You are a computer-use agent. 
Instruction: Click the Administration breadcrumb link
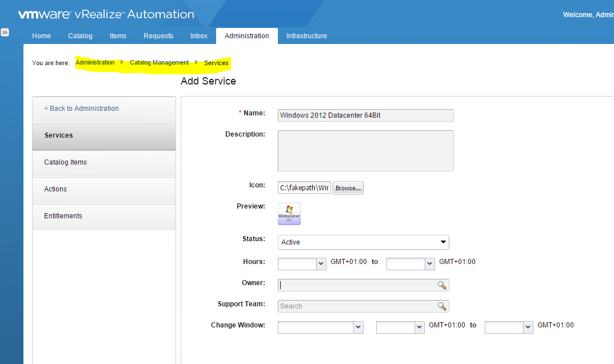click(95, 63)
